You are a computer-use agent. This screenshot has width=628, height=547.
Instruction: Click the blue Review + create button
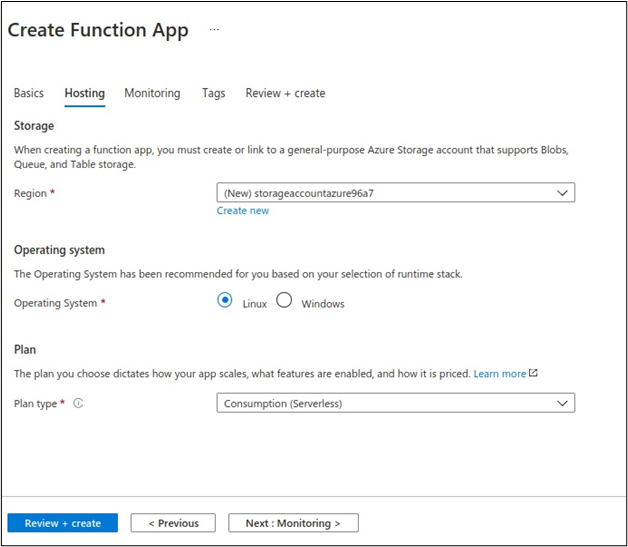pyautogui.click(x=62, y=523)
